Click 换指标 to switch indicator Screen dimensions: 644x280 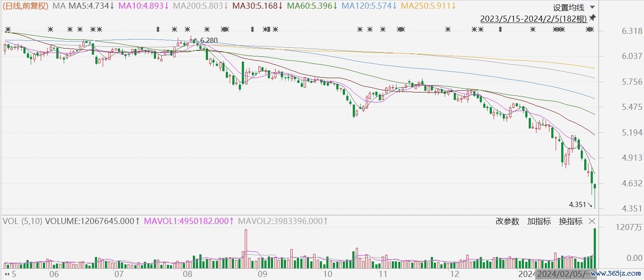[x=570, y=221]
